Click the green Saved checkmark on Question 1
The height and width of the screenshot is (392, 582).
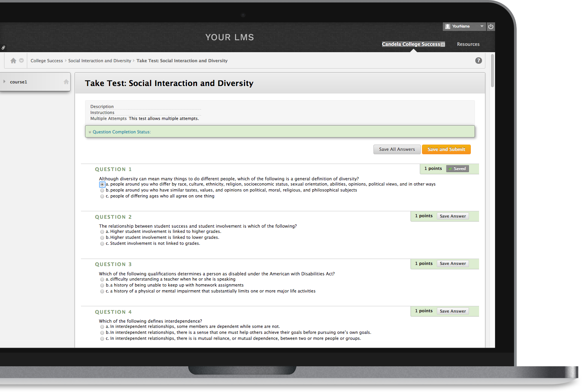pyautogui.click(x=450, y=169)
